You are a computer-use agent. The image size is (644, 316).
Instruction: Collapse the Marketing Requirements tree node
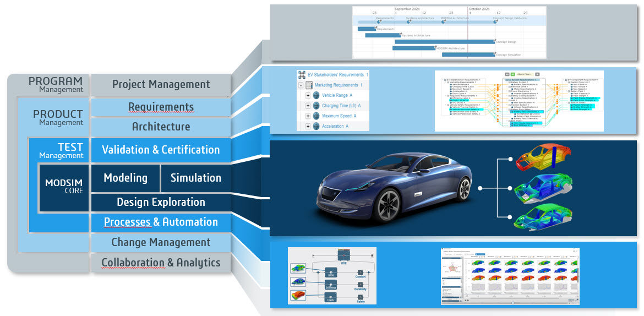(301, 85)
